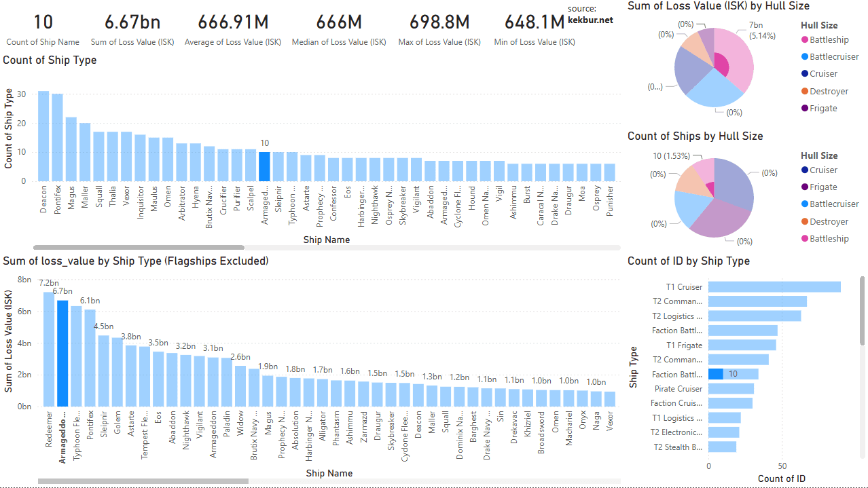
Task: Select Cruiser in Count of Ships by Hull Size legend
Action: [823, 170]
